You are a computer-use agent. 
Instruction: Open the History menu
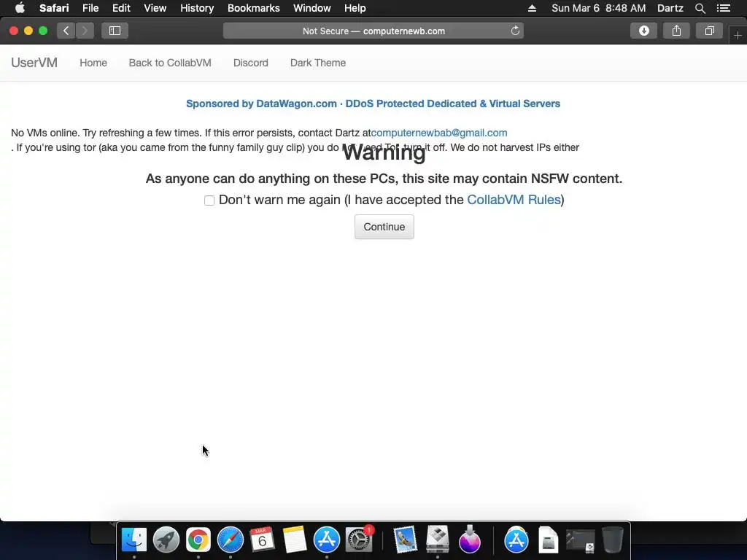click(x=197, y=8)
